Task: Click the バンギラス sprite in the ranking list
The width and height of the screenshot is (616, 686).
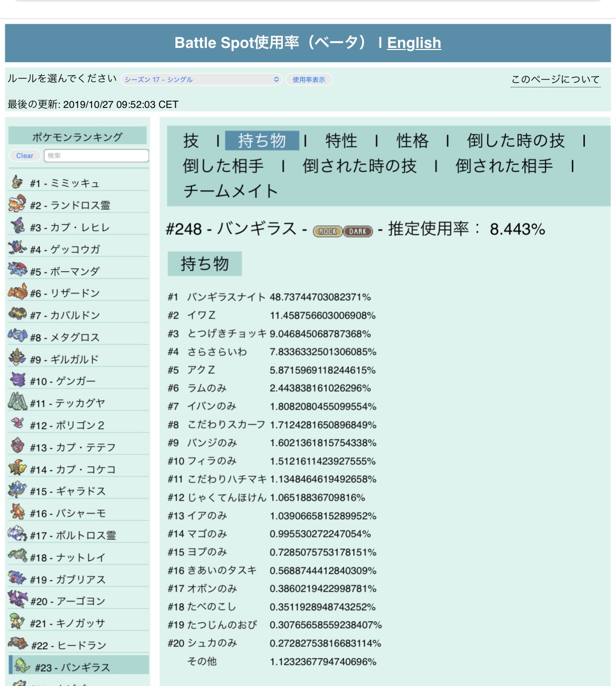Action: tap(22, 665)
